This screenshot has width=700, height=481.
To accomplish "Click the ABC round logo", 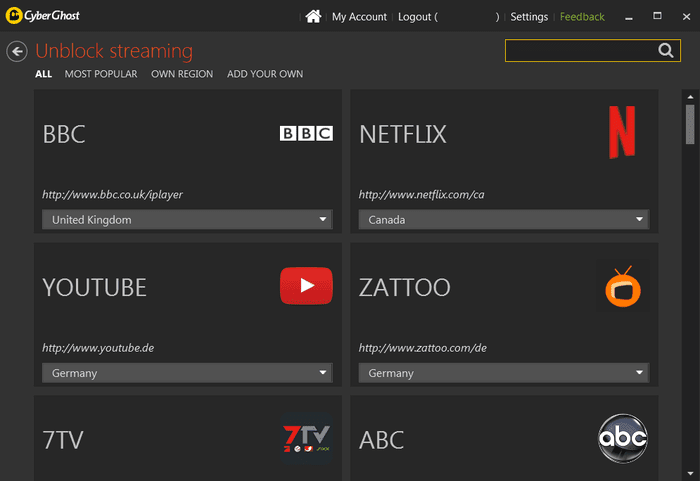I will coord(623,438).
